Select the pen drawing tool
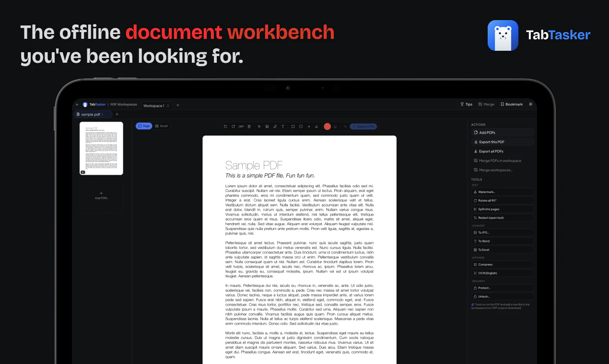 click(x=275, y=126)
